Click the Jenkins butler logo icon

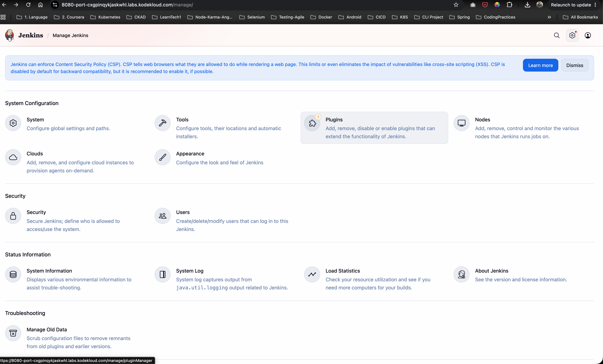tap(10, 35)
